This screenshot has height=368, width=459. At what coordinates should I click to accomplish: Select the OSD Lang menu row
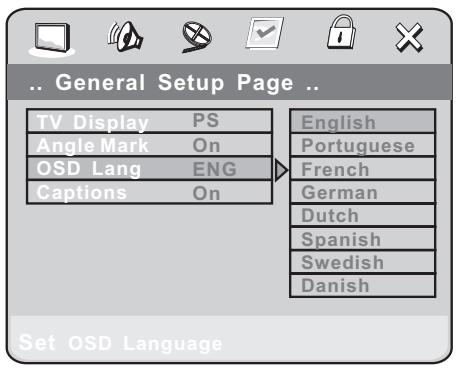[149, 169]
